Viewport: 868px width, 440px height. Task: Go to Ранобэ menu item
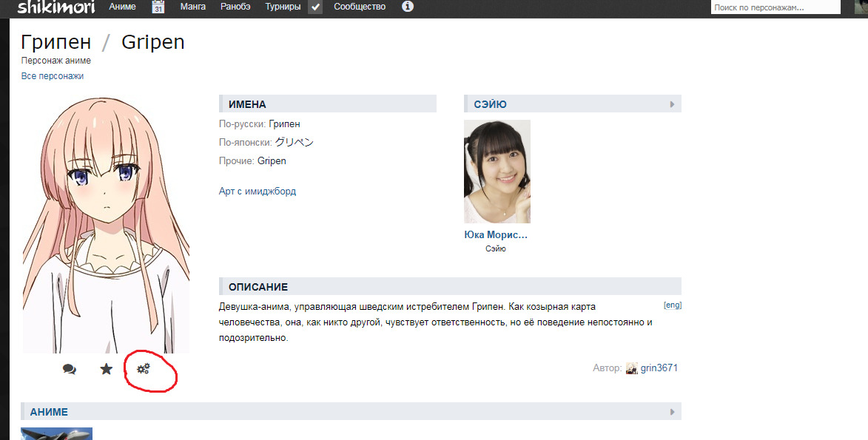click(x=235, y=7)
